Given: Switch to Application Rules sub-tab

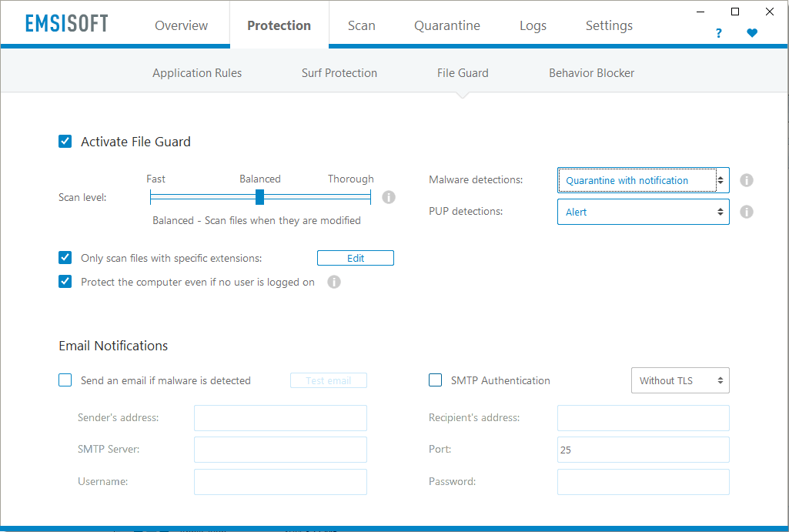Looking at the screenshot, I should tap(197, 73).
